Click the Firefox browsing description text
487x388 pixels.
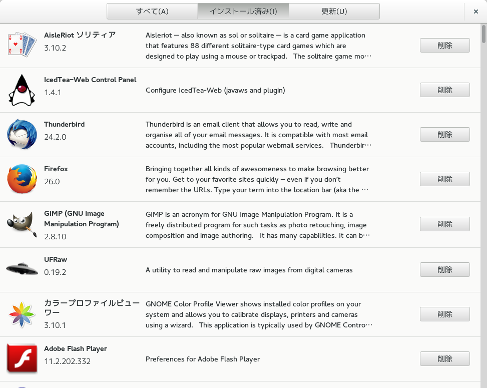(257, 179)
